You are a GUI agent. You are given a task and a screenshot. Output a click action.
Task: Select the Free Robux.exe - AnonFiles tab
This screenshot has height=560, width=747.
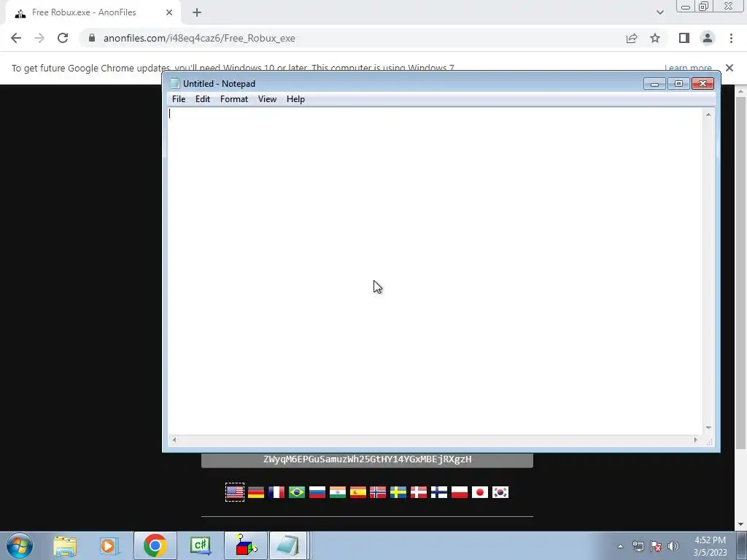[x=93, y=13]
